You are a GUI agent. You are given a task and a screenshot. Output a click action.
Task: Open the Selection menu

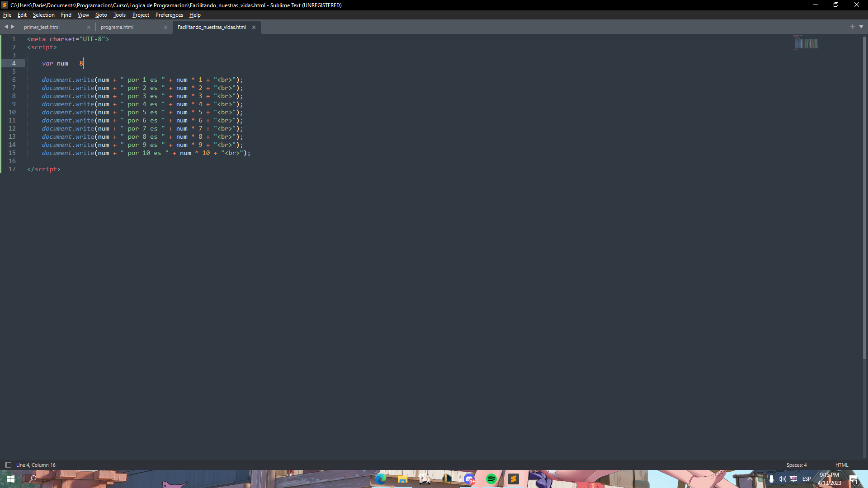pos(43,15)
